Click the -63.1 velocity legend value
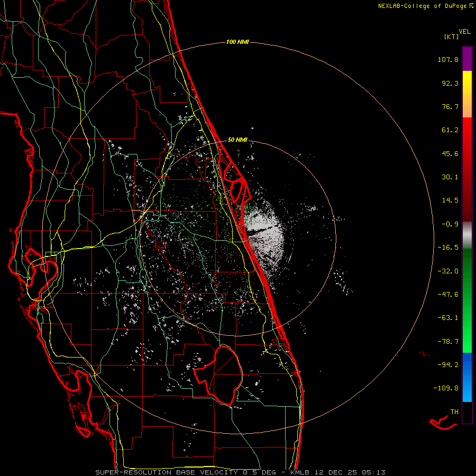This screenshot has width=476, height=476. tap(448, 318)
